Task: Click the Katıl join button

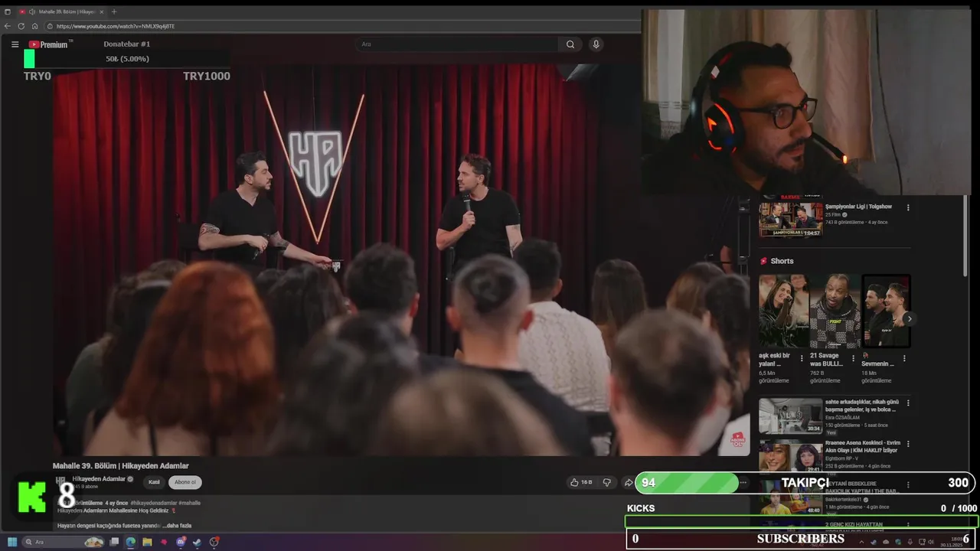Action: [154, 482]
